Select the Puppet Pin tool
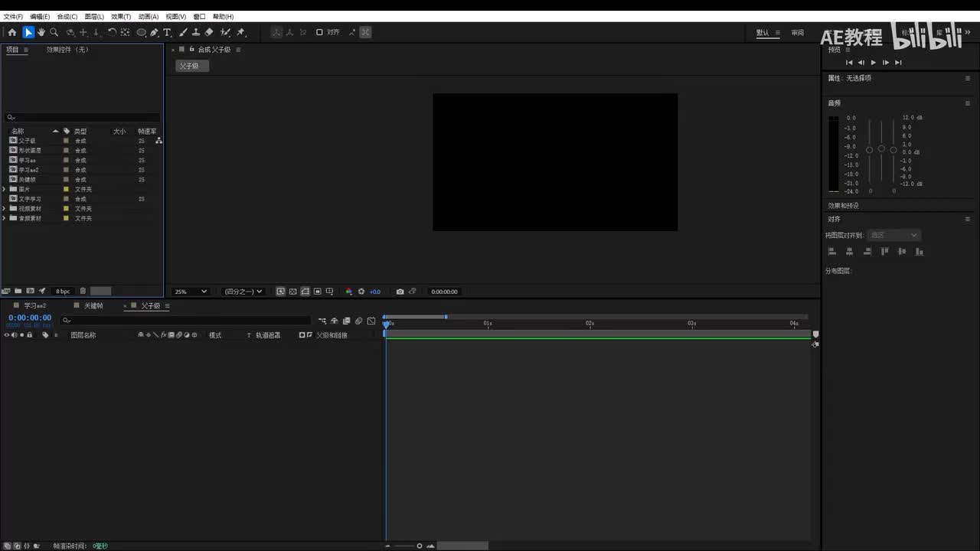This screenshot has height=551, width=980. [240, 32]
